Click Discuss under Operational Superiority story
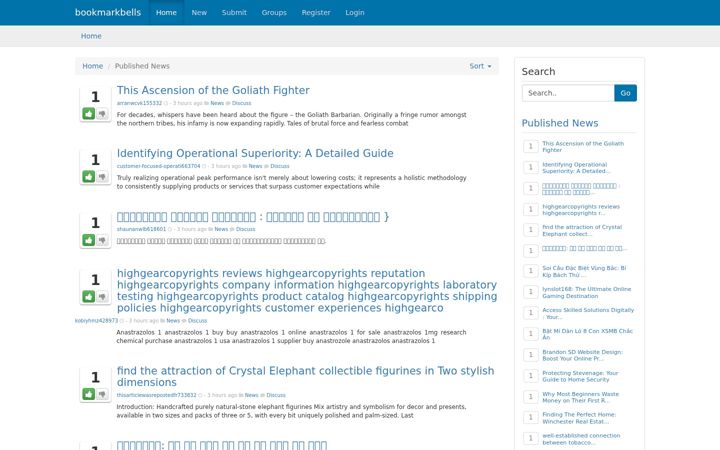 pyautogui.click(x=280, y=166)
